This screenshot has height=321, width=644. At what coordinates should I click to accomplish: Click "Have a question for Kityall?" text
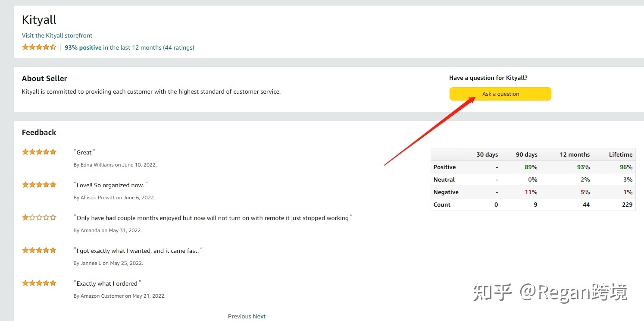tap(488, 78)
